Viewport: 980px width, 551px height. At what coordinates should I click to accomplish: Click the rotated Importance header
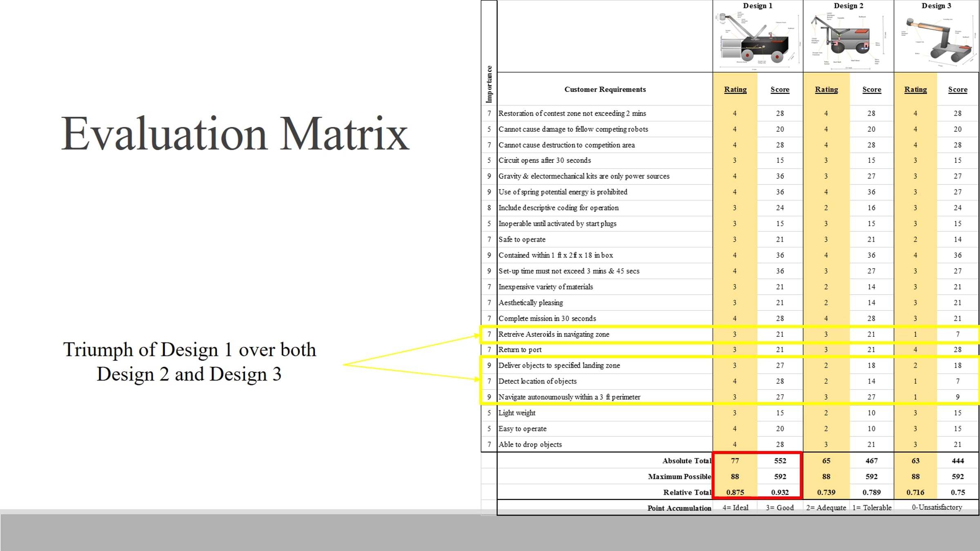[489, 84]
